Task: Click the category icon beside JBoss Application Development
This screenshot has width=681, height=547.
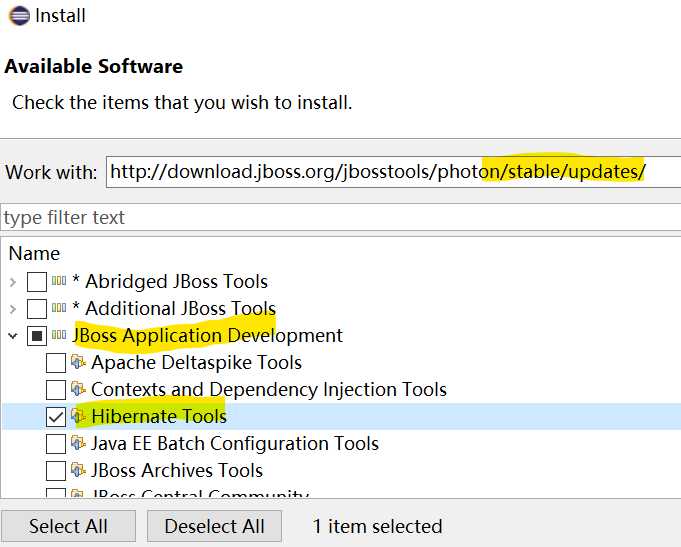Action: [x=59, y=335]
